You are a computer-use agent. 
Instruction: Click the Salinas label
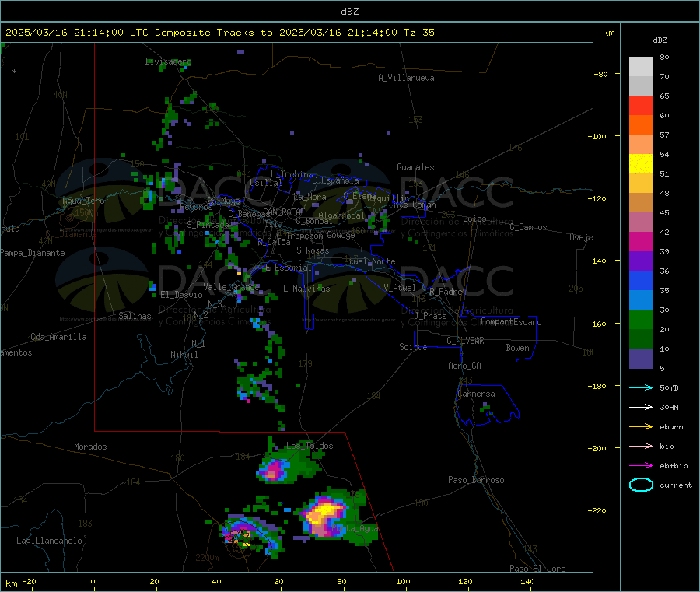[135, 316]
